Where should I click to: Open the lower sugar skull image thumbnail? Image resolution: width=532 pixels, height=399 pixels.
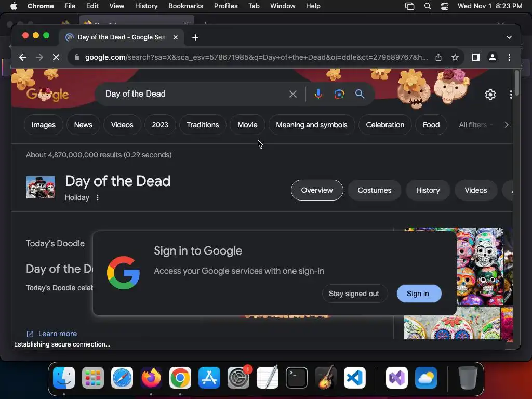pos(452,323)
